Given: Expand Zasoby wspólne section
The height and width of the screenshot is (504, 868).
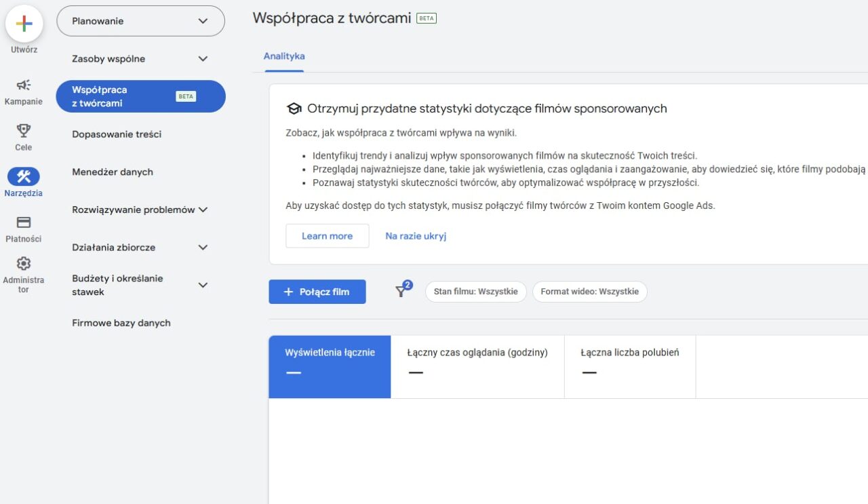Looking at the screenshot, I should point(203,59).
